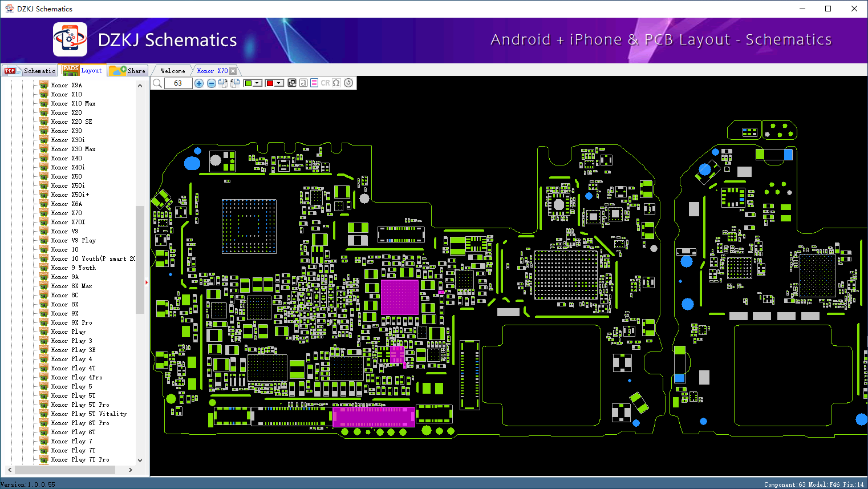This screenshot has width=868, height=489.
Task: Click the green color swatch
Action: [248, 83]
